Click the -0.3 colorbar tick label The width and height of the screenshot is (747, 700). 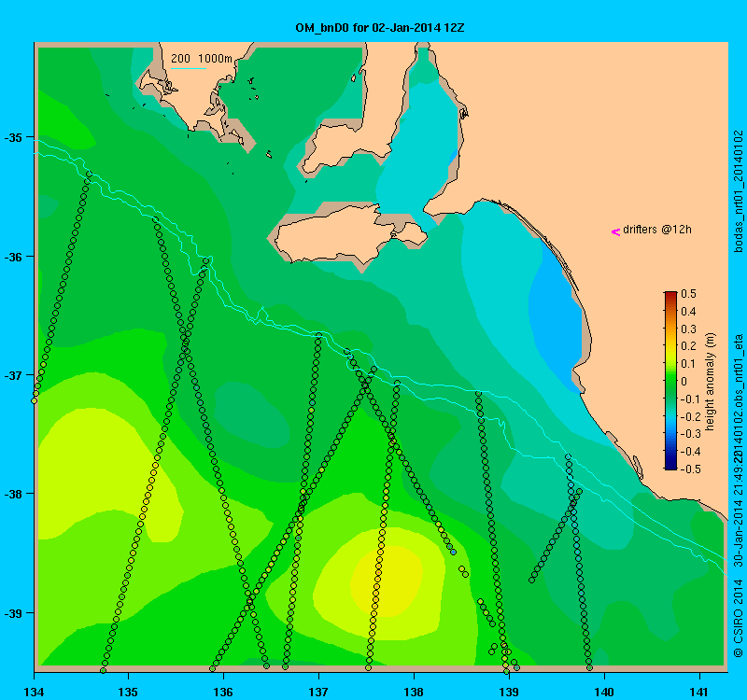tap(689, 434)
